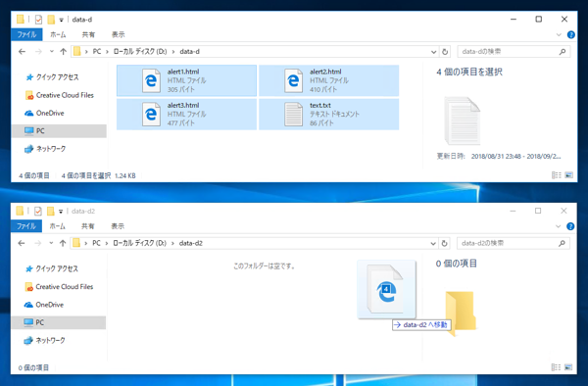The width and height of the screenshot is (588, 386).
Task: Open OneDrive in data-d2 sidebar
Action: 43,305
